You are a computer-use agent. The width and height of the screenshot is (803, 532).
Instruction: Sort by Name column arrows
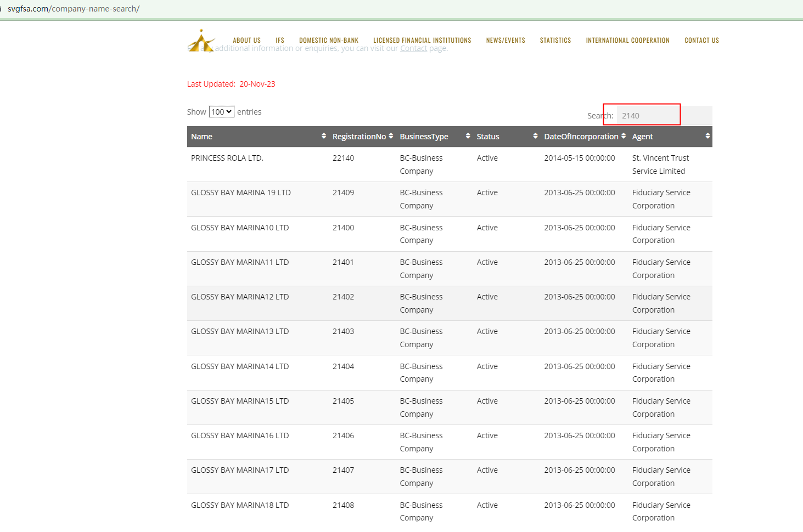tap(324, 136)
